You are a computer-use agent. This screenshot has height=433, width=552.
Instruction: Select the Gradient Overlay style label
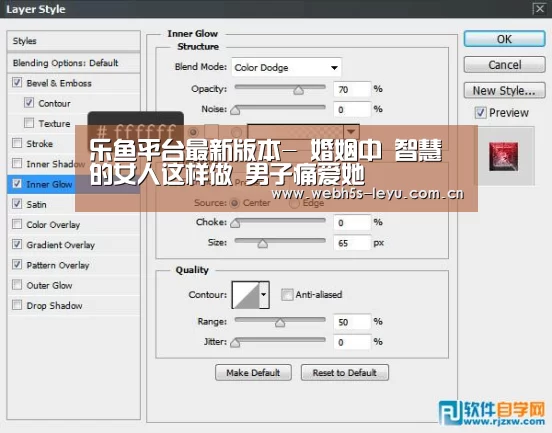(61, 245)
